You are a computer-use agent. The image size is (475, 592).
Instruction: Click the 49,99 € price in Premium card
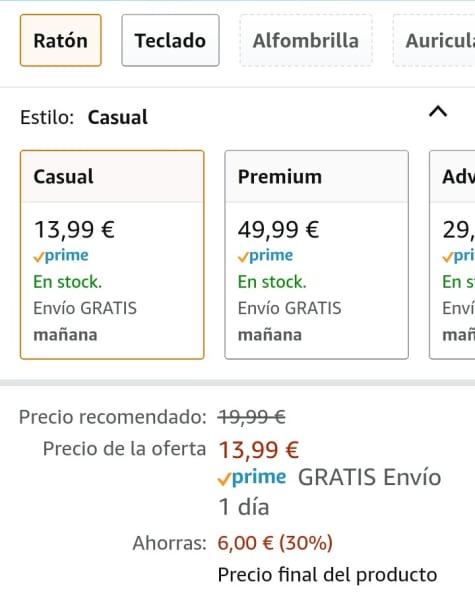tap(279, 230)
